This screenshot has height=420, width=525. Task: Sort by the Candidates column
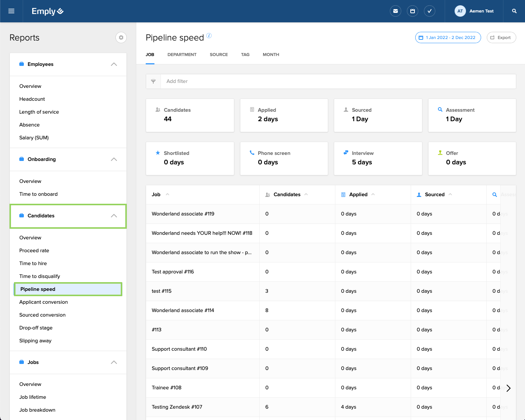[x=287, y=195]
